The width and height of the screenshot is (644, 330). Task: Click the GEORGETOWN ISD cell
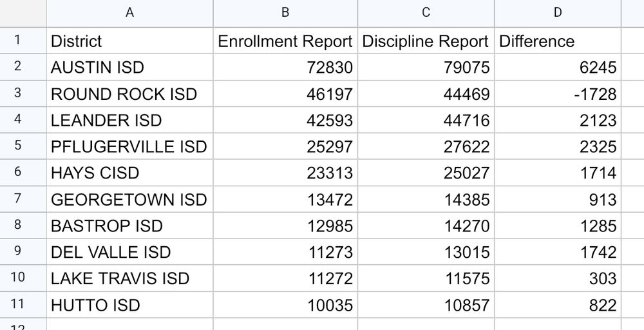129,200
